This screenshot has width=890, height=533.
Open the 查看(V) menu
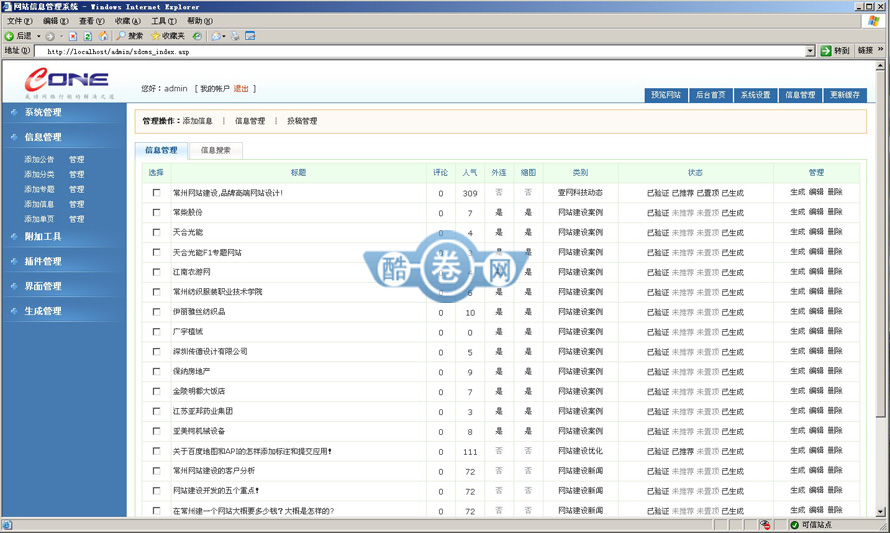pos(91,21)
